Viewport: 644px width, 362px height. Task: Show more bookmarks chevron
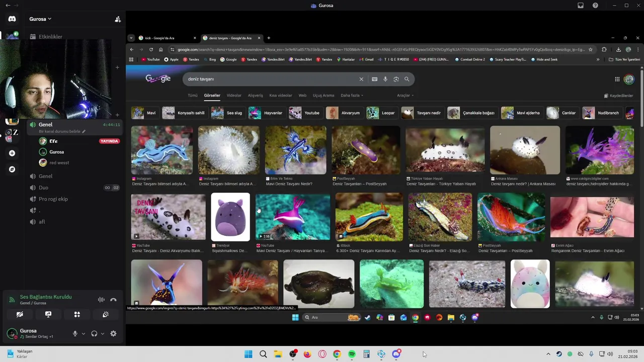(x=598, y=59)
